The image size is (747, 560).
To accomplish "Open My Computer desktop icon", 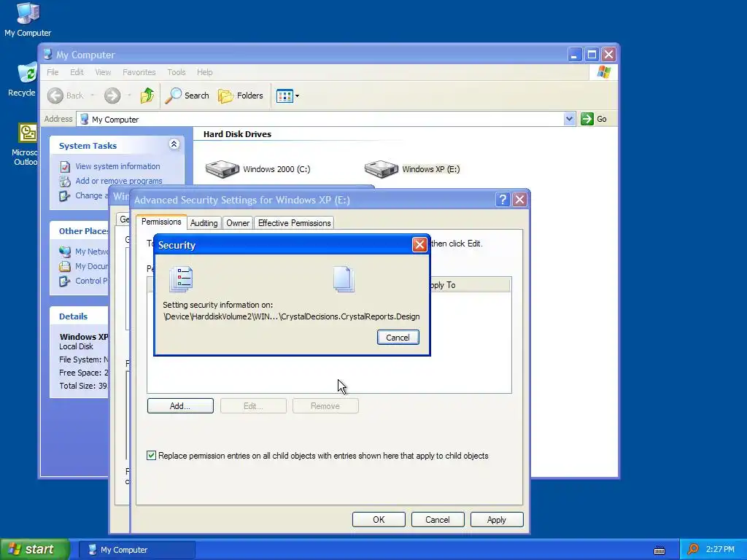I will [x=28, y=20].
